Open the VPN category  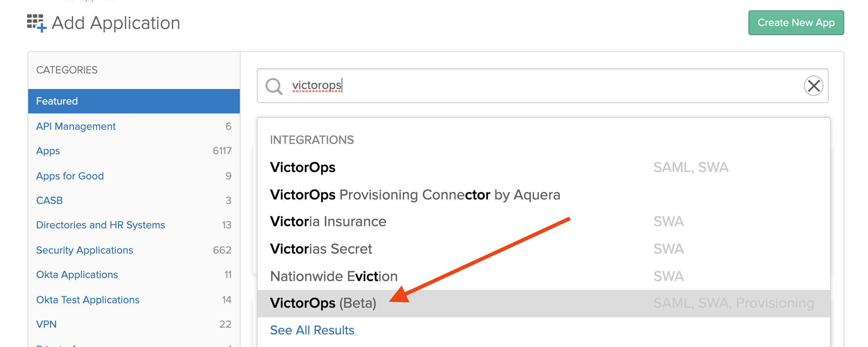[x=46, y=324]
